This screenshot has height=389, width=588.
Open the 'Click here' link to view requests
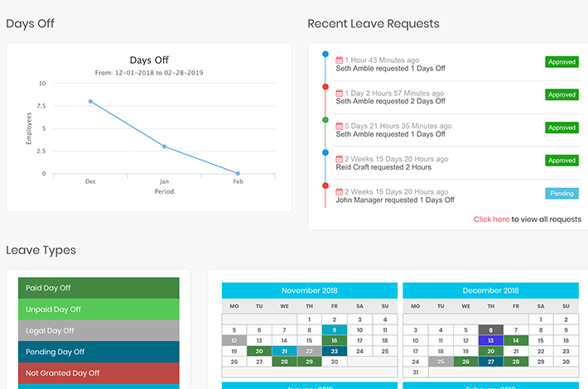(491, 219)
